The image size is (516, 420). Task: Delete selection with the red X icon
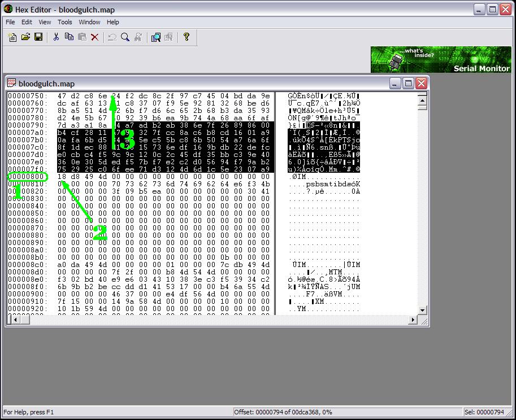point(95,37)
